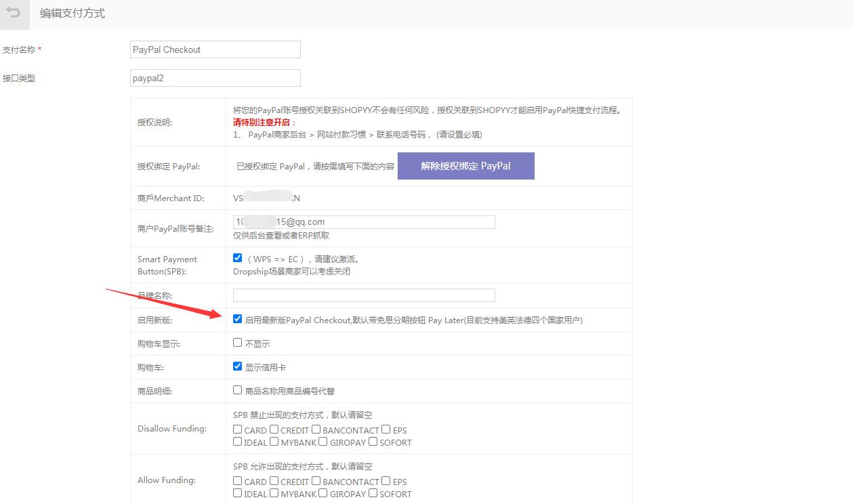This screenshot has height=504, width=853.
Task: Check CARD under Allow Funding
Action: (x=237, y=481)
